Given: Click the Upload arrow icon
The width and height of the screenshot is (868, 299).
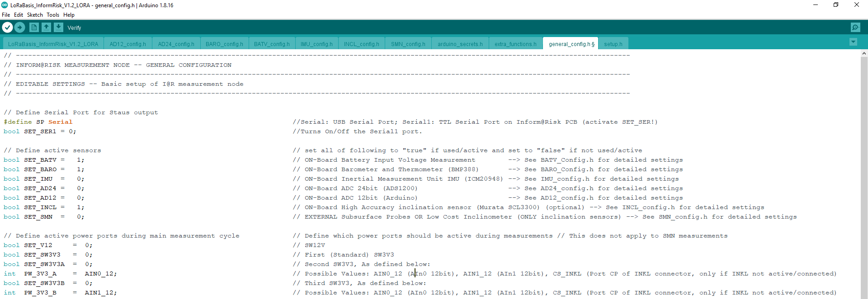Looking at the screenshot, I should tap(20, 28).
